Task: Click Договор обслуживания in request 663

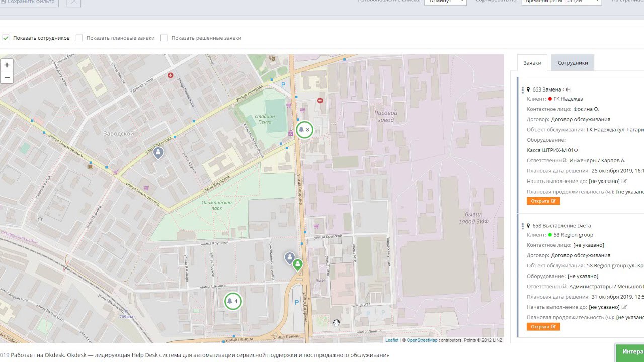Action: [581, 119]
